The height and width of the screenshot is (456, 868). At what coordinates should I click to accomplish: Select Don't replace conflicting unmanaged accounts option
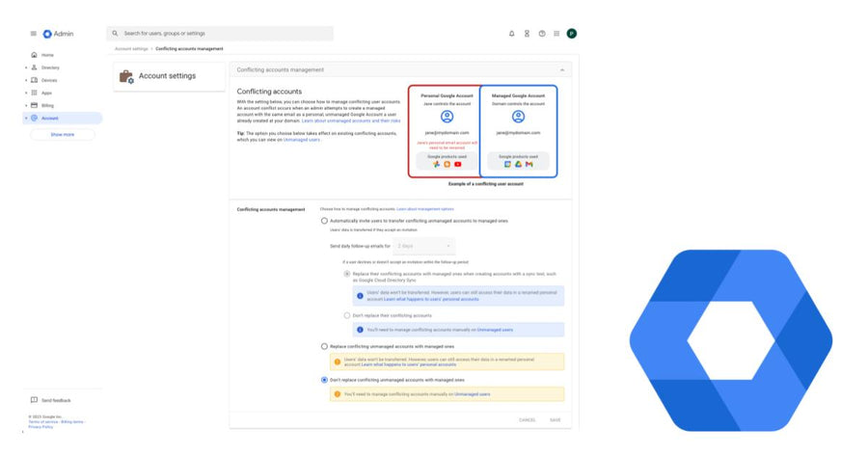324,380
